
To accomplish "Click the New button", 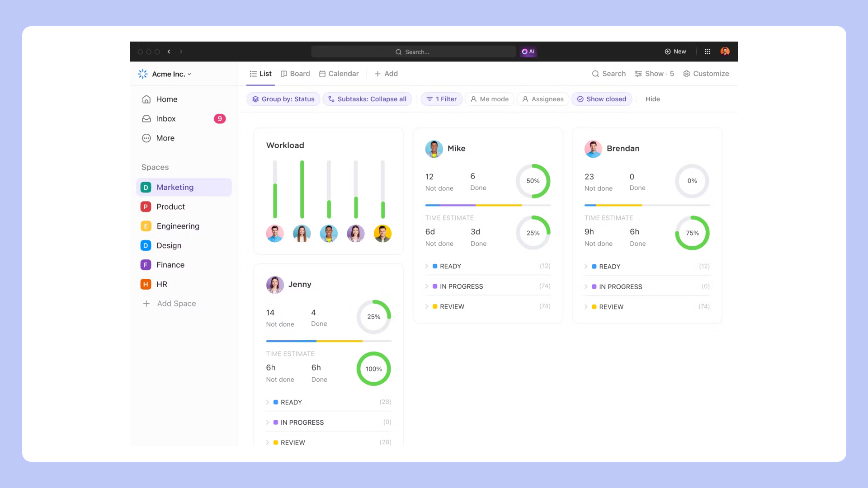I will pos(675,52).
